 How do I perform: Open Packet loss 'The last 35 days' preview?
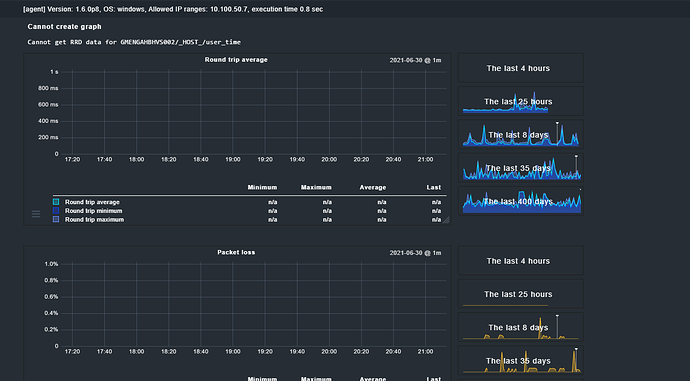tap(521, 361)
